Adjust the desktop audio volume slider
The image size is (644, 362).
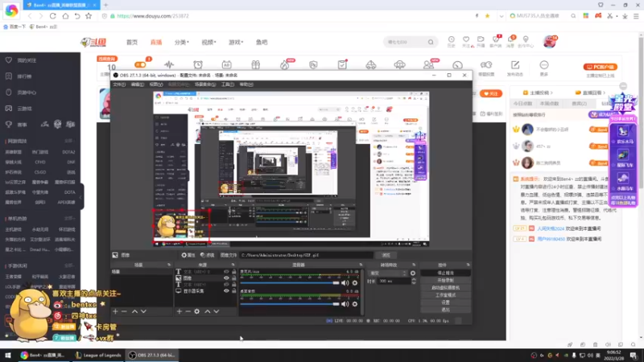click(290, 304)
